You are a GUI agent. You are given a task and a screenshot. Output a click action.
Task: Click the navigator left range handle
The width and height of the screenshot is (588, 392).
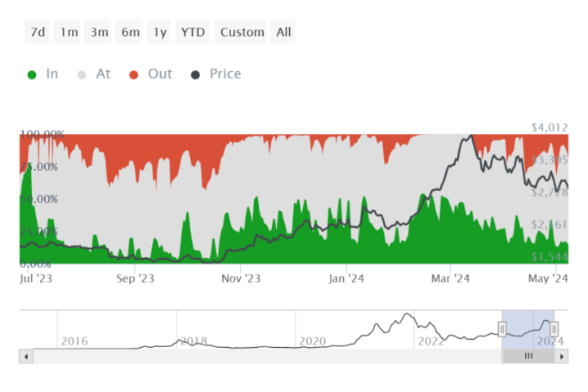(502, 329)
